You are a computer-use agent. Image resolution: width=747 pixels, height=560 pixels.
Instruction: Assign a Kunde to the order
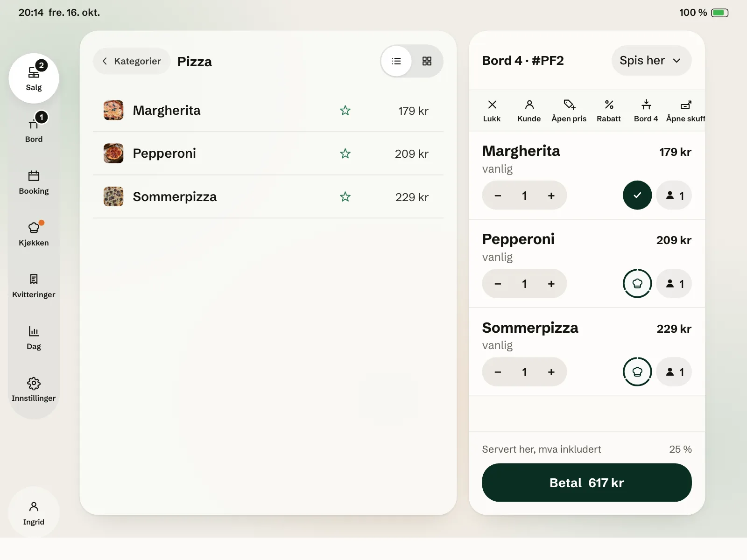point(529,111)
